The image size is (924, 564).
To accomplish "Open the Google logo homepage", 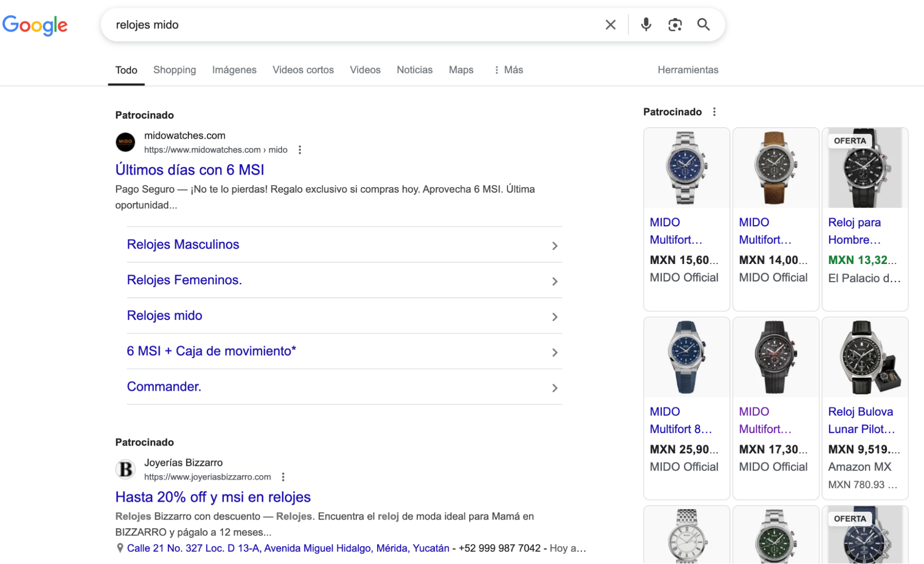I will point(35,25).
